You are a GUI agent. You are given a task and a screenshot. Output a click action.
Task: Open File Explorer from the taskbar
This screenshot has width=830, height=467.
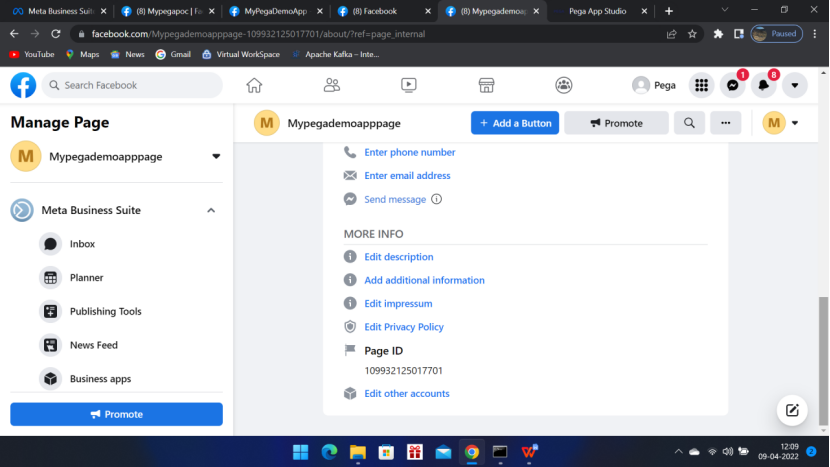(x=358, y=452)
